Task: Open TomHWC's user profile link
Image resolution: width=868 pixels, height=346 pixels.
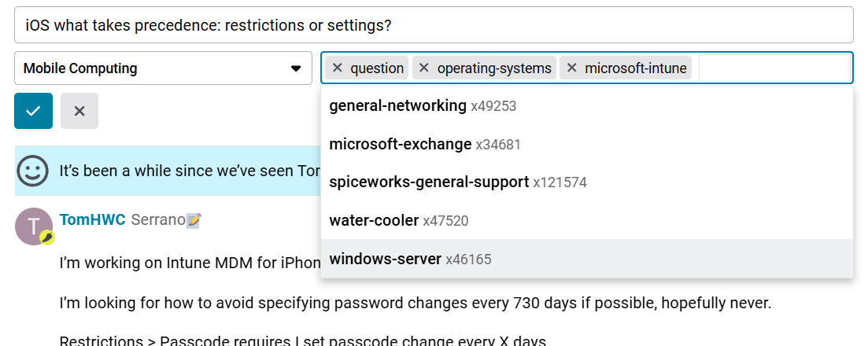Action: pos(92,220)
